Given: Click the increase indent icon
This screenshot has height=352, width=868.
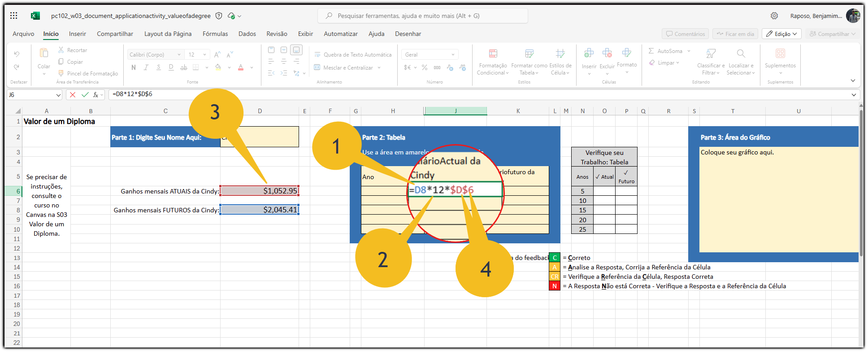Looking at the screenshot, I should 284,73.
